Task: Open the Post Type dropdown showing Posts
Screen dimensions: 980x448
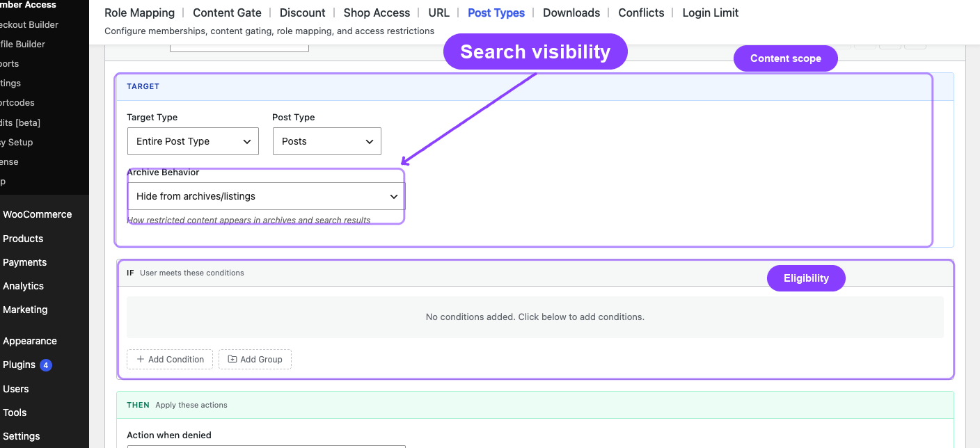Action: coord(327,141)
